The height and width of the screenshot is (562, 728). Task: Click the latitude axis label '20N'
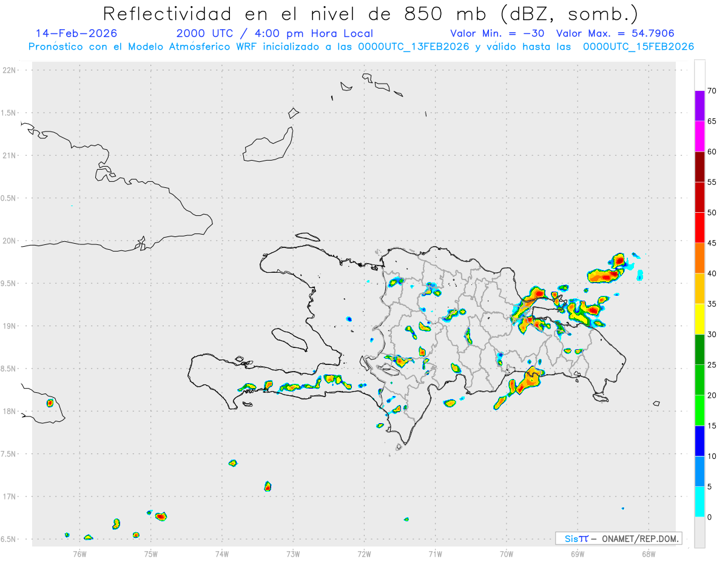pos(10,241)
